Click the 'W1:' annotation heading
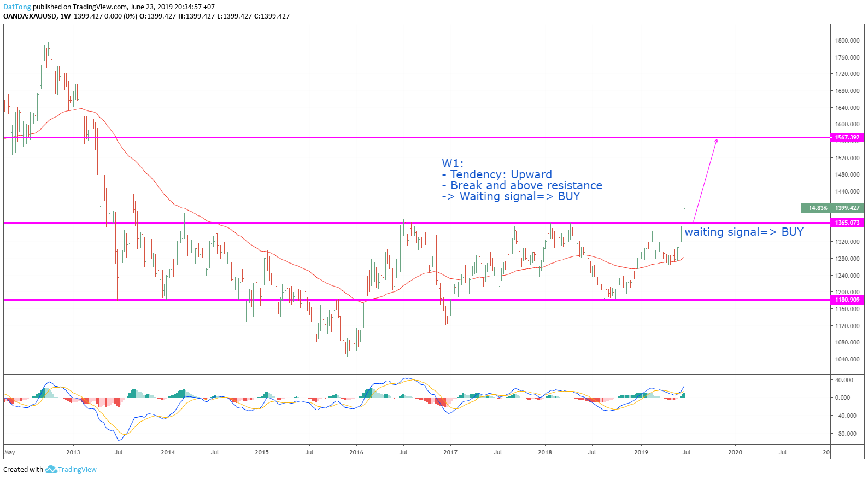Image resolution: width=868 pixels, height=479 pixels. (x=453, y=163)
